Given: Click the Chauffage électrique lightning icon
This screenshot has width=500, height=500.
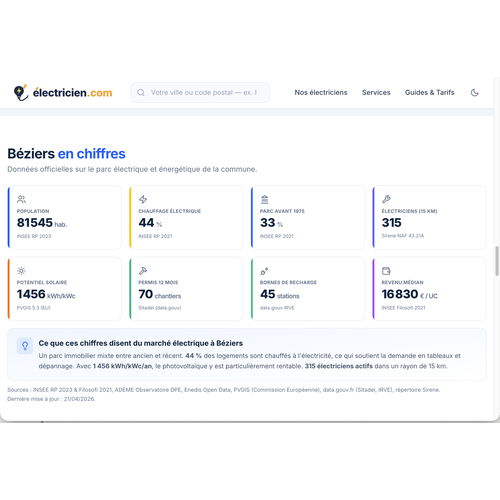Looking at the screenshot, I should point(143,199).
